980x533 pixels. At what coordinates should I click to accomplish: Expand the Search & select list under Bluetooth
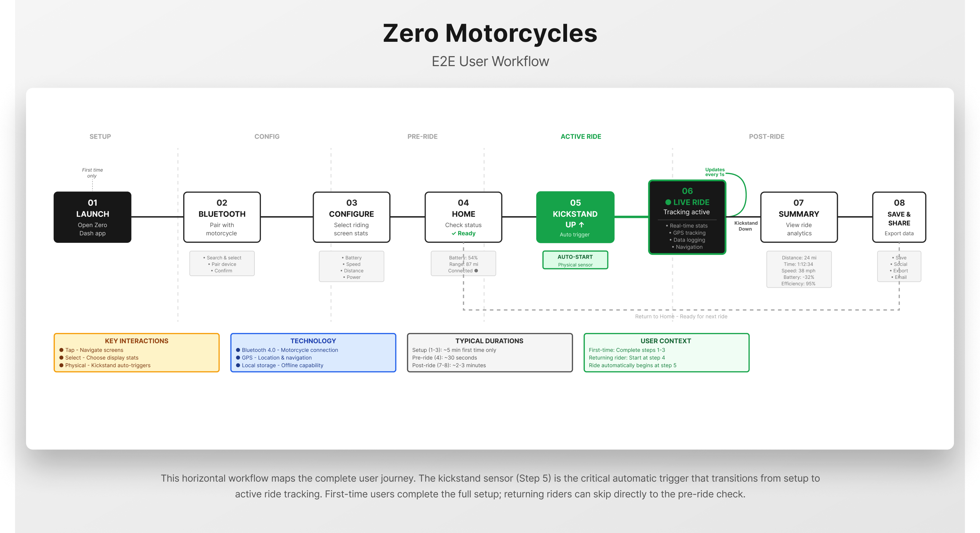click(222, 264)
